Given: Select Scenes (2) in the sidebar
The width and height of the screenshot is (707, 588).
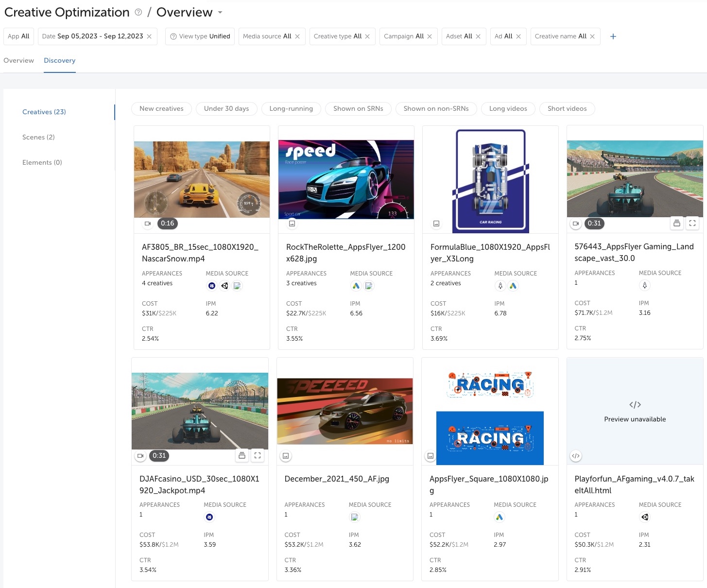Looking at the screenshot, I should pyautogui.click(x=38, y=137).
